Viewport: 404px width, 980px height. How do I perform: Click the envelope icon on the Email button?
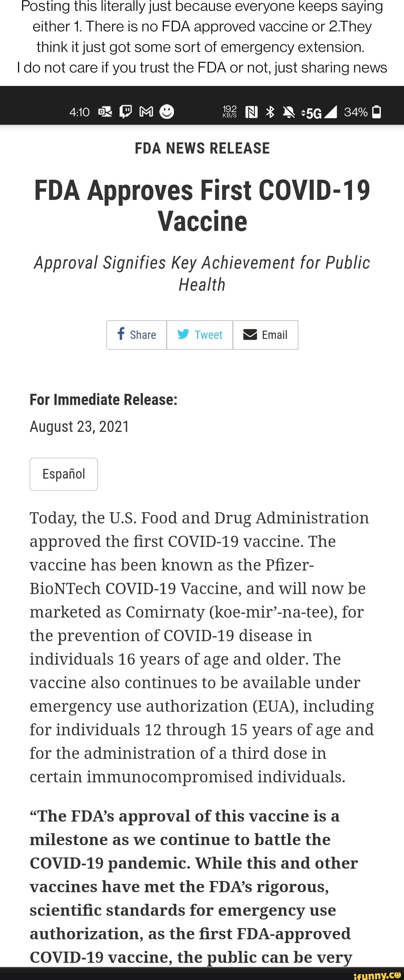point(250,334)
